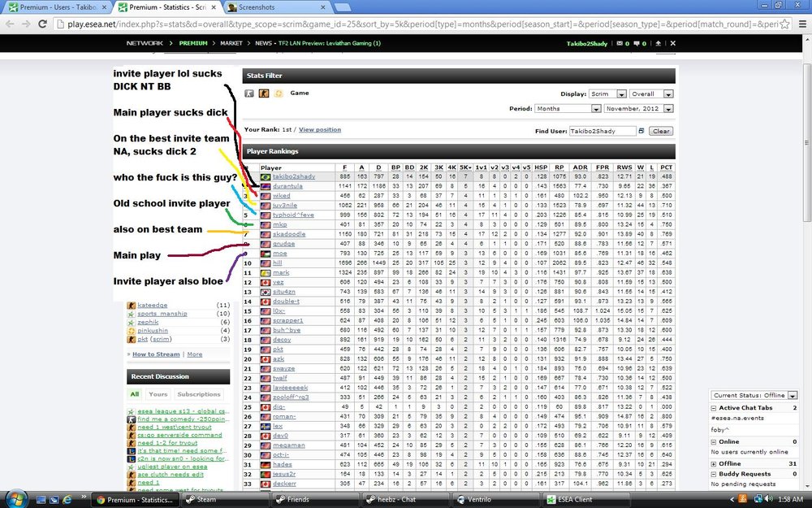Bookmark page with the star icon
The height and width of the screenshot is (508, 812).
(x=785, y=24)
